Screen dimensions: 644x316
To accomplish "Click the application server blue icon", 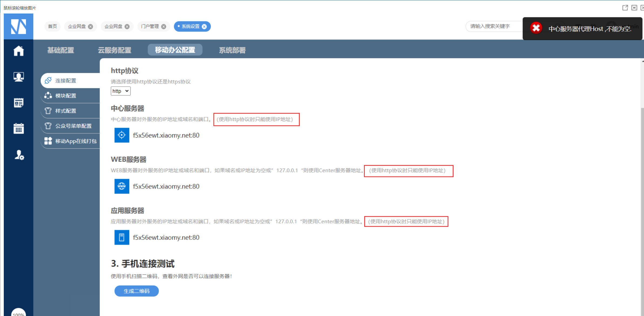I will (x=122, y=237).
